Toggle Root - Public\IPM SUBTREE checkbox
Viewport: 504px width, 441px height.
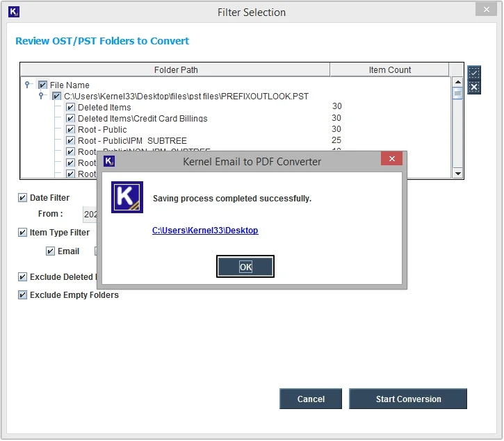pos(70,140)
